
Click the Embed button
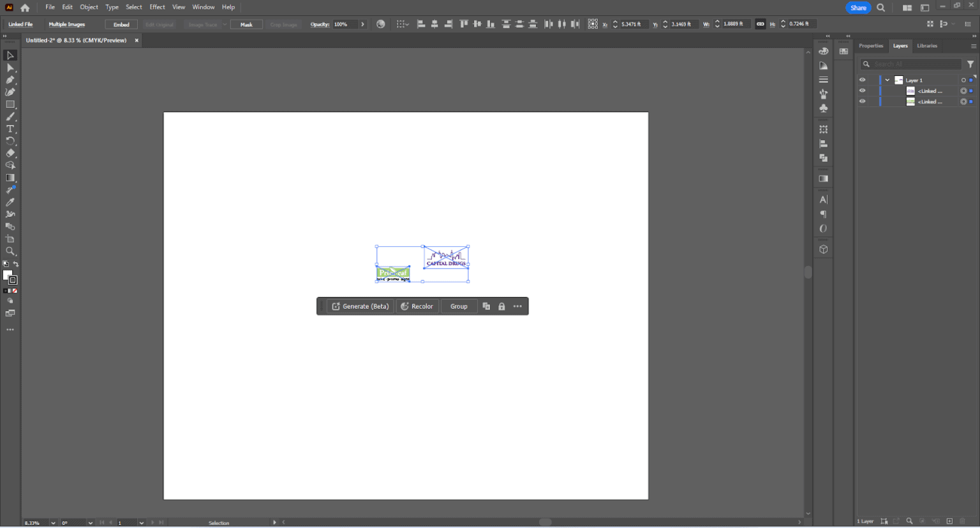coord(121,24)
